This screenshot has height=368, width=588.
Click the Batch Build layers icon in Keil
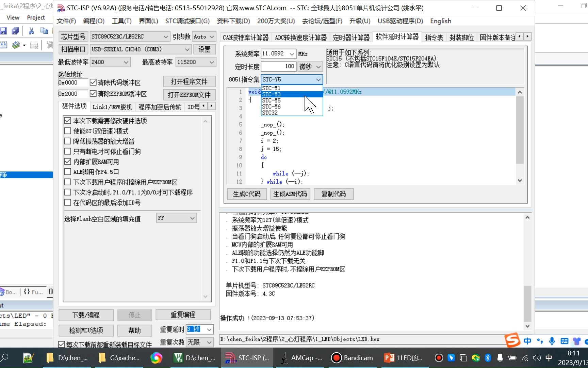pos(16,45)
